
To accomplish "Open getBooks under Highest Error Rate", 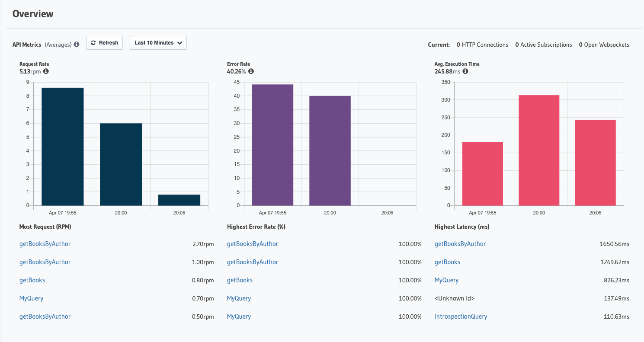I will click(x=240, y=280).
